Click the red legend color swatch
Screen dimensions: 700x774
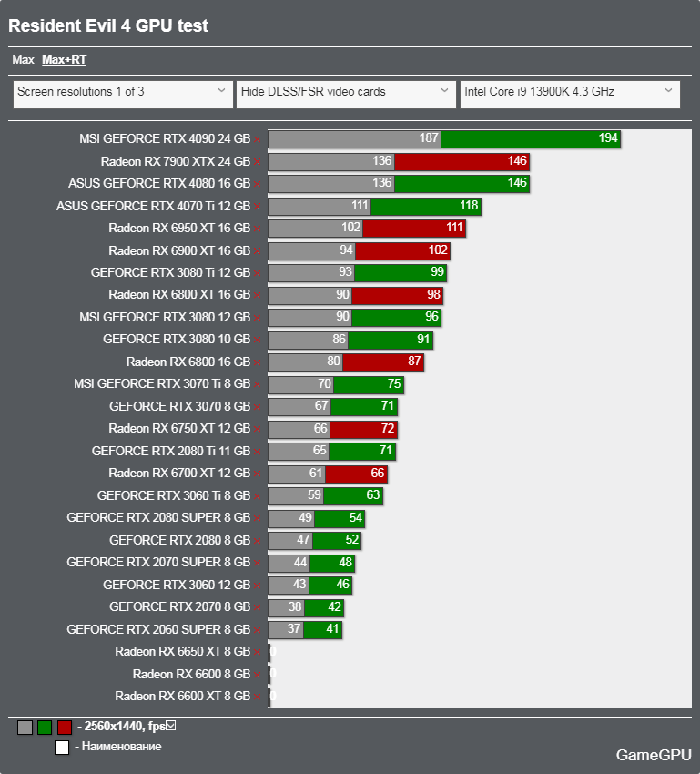65,728
